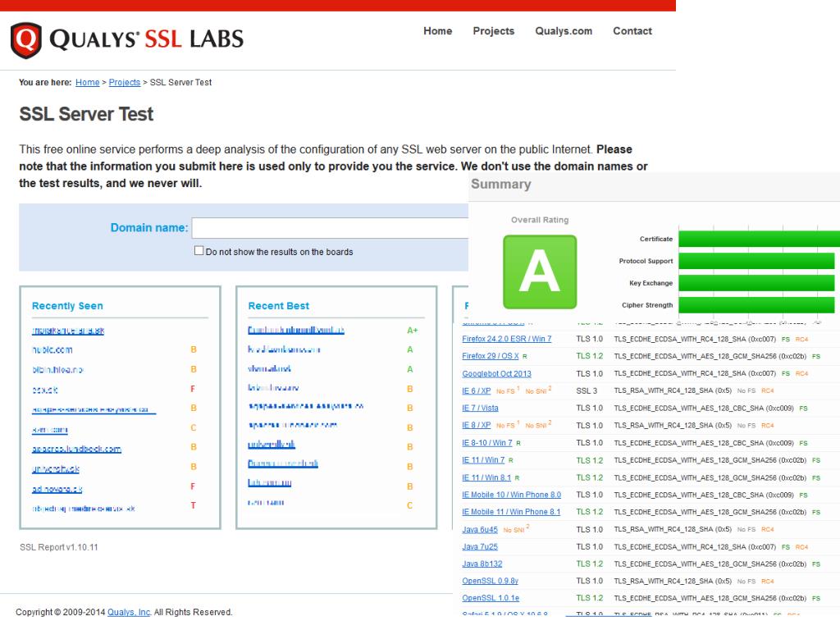Open the Java 8b132 client link
The width and height of the screenshot is (840, 630).
click(x=482, y=564)
